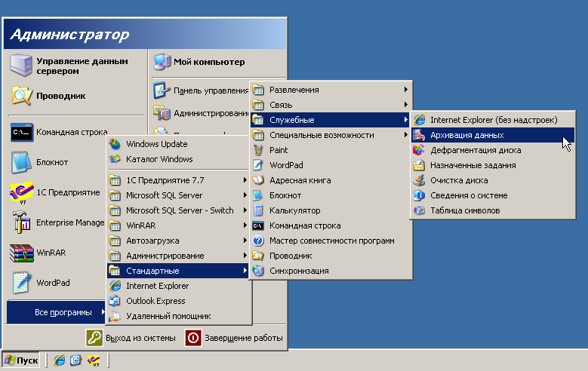588x371 pixels.
Task: Expand the Связь submenu arrow
Action: 406,105
